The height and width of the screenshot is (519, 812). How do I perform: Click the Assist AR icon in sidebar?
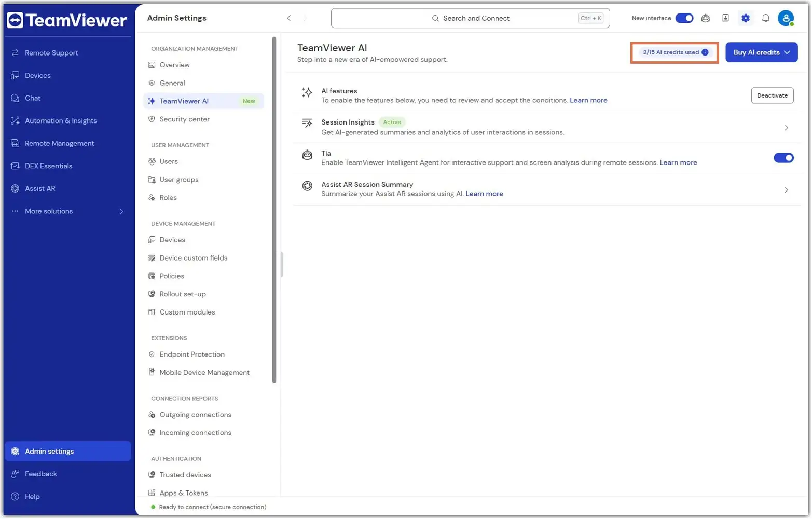click(x=15, y=188)
